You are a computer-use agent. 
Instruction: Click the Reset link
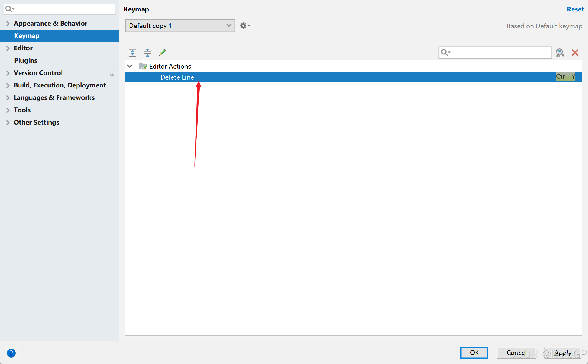click(x=575, y=9)
